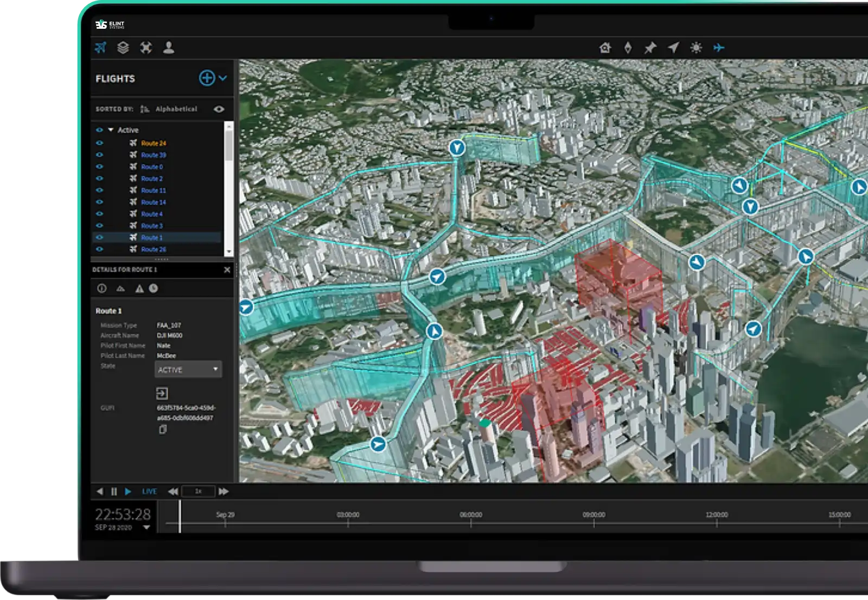Select the drone icon in the toolbar
The image size is (868, 600).
click(x=146, y=48)
